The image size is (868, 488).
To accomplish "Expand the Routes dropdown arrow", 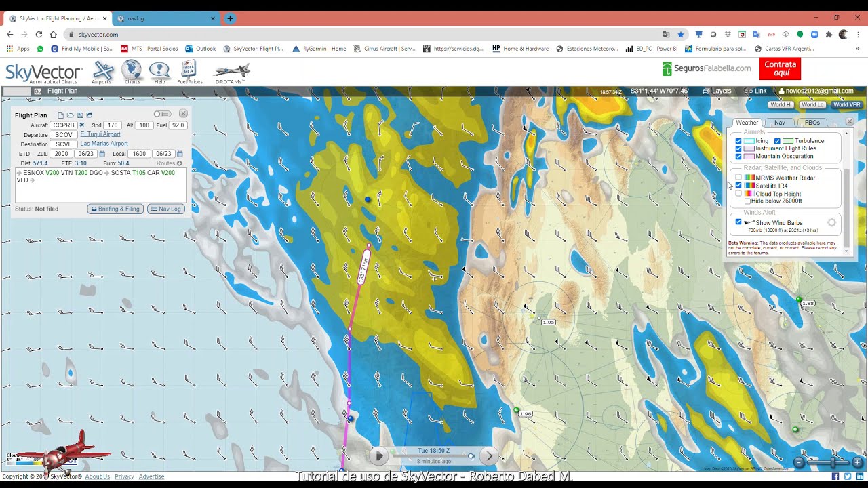I will pos(179,163).
